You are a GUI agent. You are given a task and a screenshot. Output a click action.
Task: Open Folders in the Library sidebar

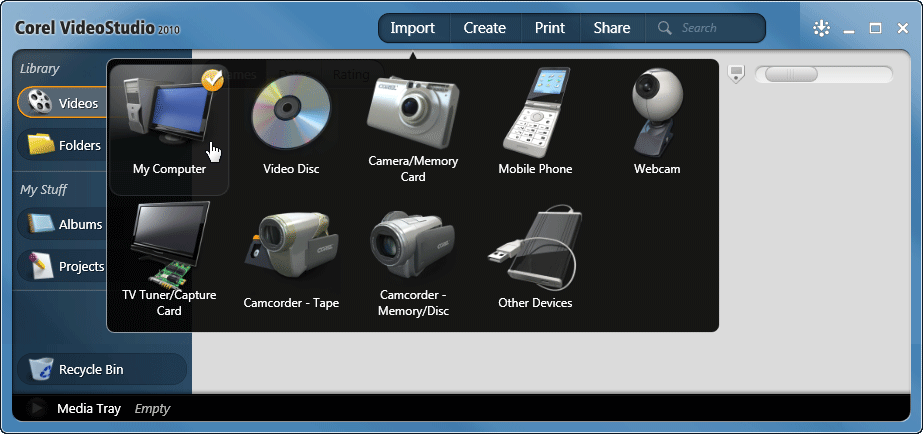click(62, 145)
